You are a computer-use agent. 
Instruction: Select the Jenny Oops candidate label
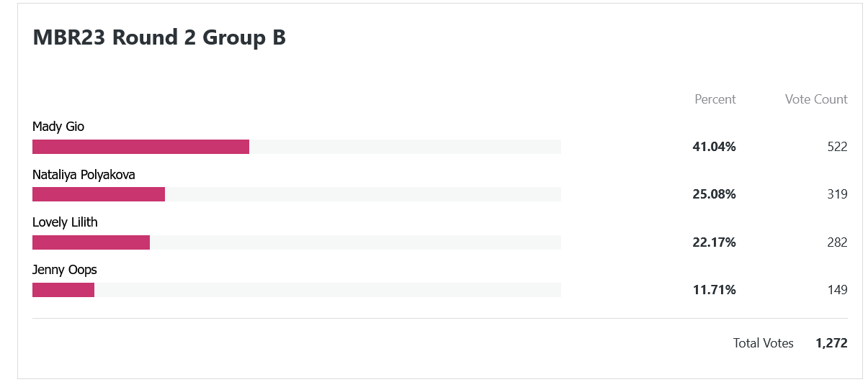click(x=65, y=270)
